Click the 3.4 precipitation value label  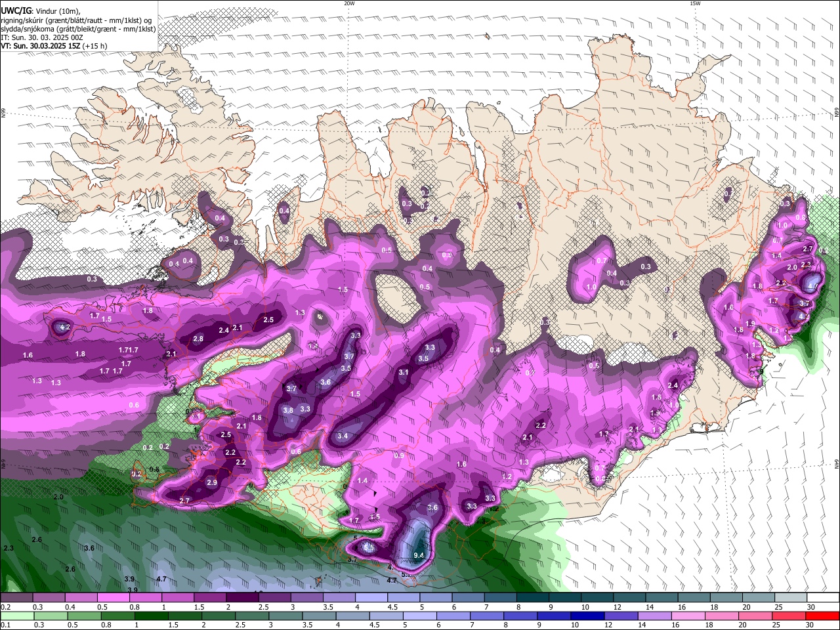[343, 436]
